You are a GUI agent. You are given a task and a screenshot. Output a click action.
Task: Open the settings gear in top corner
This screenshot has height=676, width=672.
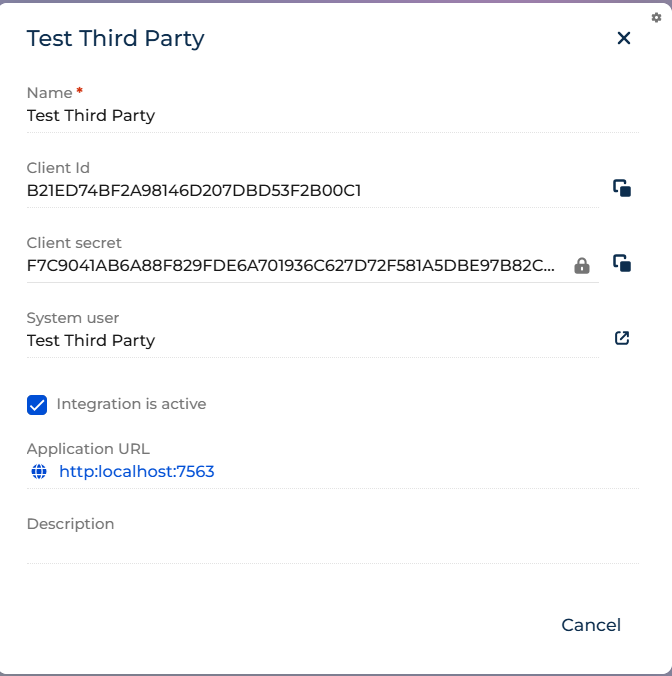point(656,18)
